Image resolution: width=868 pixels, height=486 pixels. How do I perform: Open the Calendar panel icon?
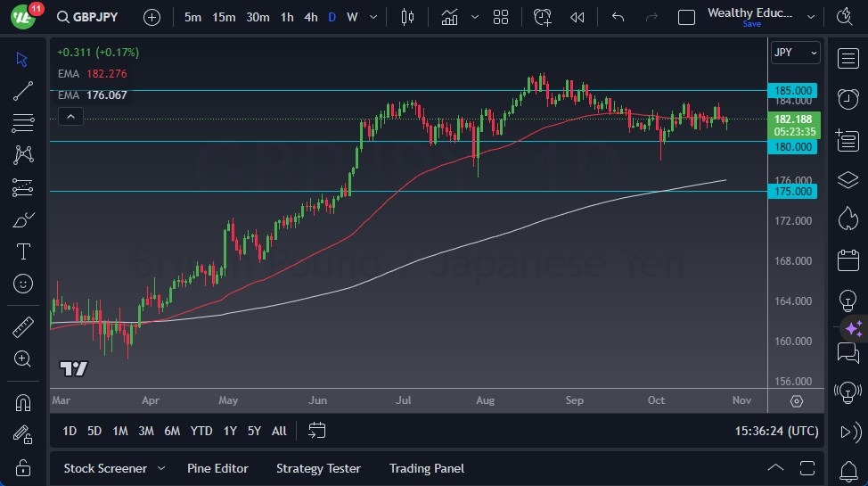pos(848,260)
